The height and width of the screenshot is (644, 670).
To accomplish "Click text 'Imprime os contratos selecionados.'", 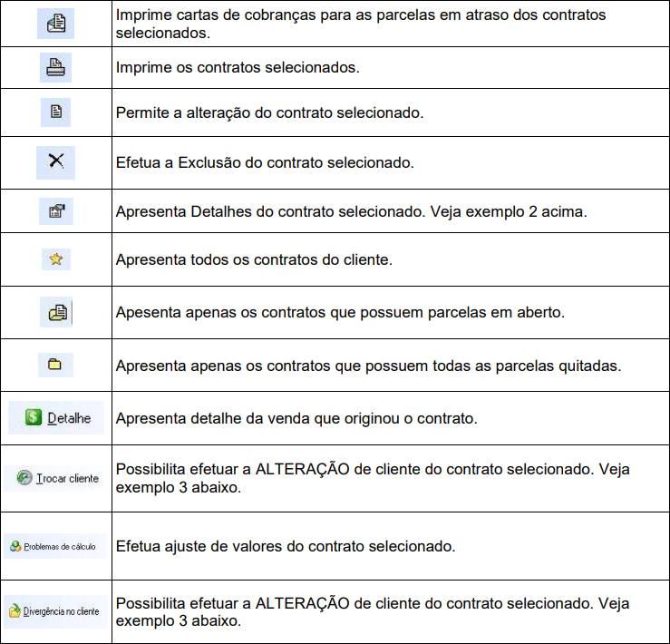I will (x=238, y=67).
